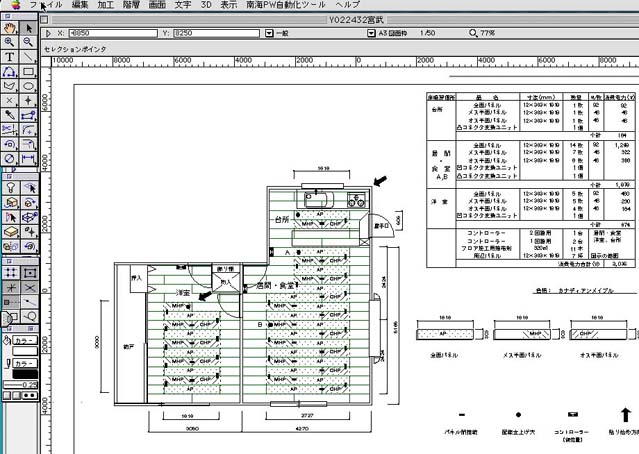The height and width of the screenshot is (454, 639).
Task: Open the fill style カラー dropdown
Action: coord(24,342)
